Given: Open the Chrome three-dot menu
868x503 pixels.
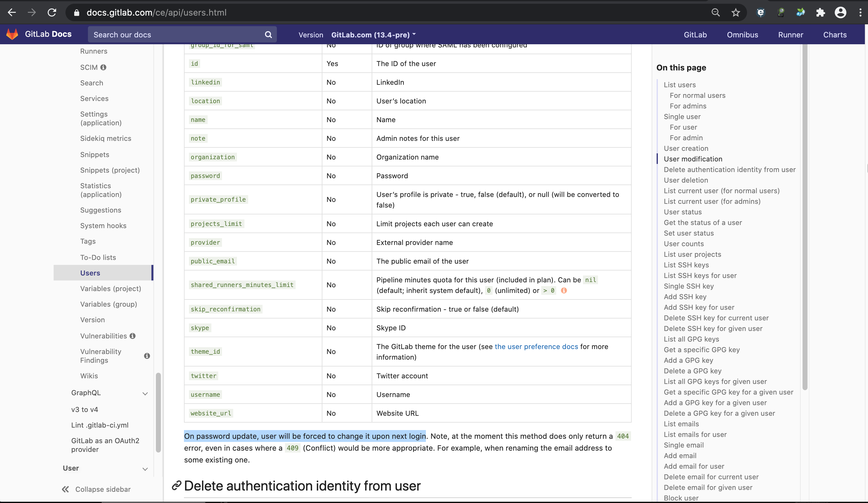Looking at the screenshot, I should [x=861, y=13].
